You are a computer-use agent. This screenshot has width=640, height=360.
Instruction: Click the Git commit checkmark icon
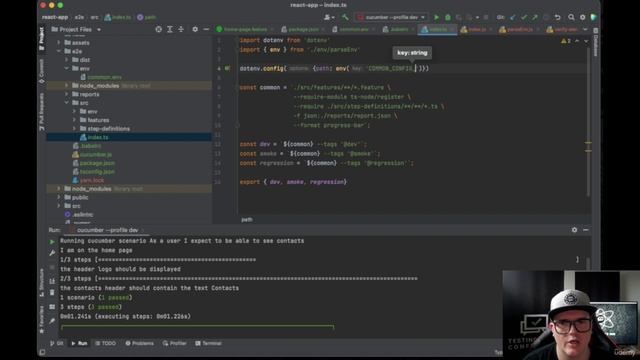tap(524, 17)
